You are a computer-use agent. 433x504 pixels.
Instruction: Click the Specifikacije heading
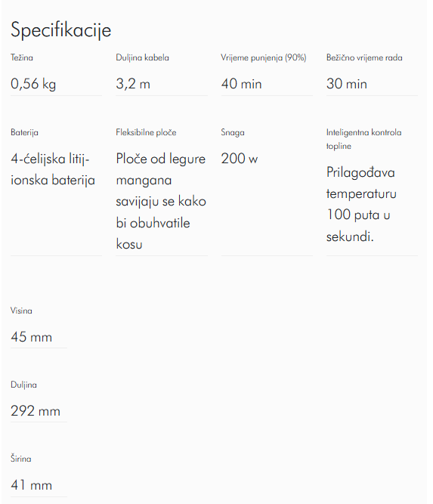tap(60, 30)
